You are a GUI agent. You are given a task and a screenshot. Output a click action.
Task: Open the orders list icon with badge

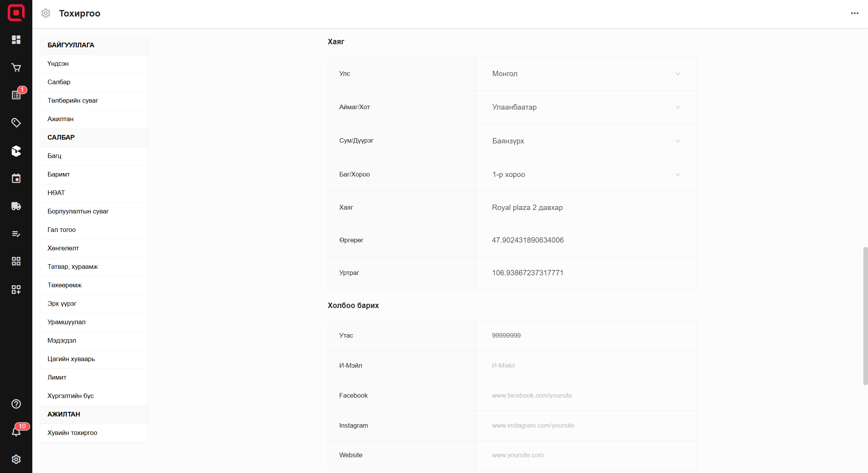pyautogui.click(x=16, y=95)
